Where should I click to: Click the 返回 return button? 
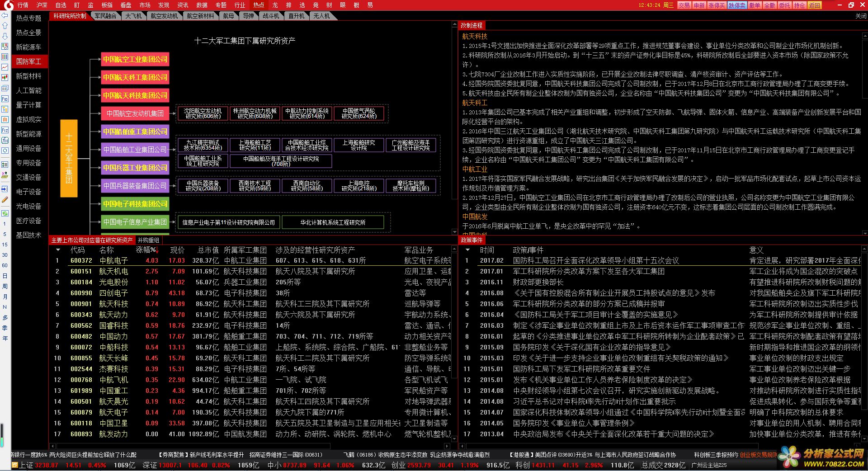pyautogui.click(x=814, y=5)
